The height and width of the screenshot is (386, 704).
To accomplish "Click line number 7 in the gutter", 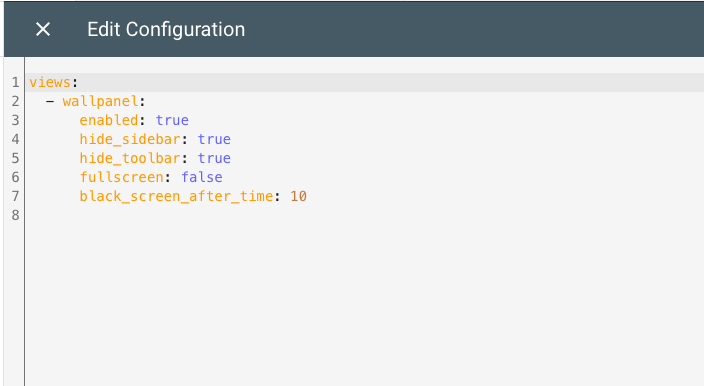I will click(16, 196).
